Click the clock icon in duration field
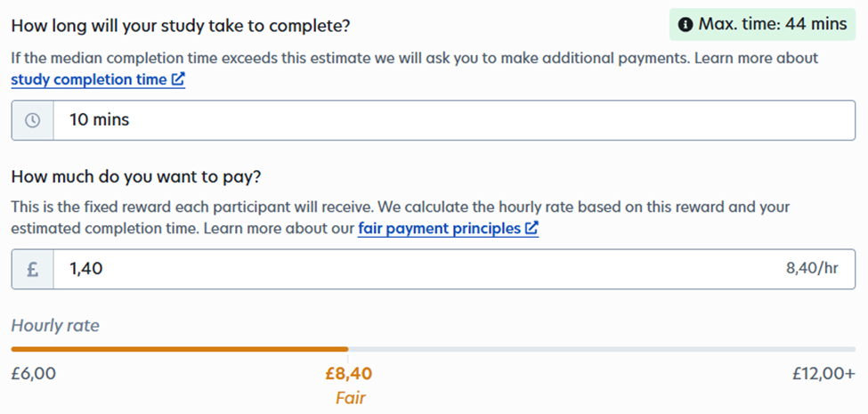868x414 pixels. [33, 120]
